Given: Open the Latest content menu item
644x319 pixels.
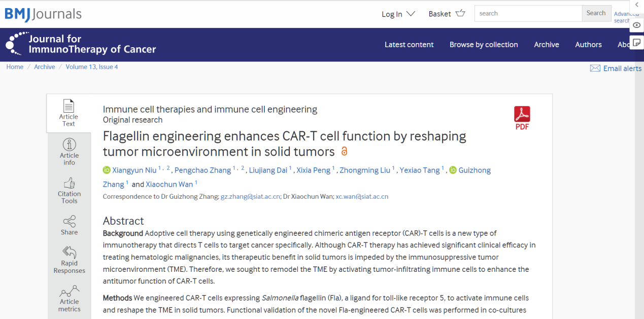Looking at the screenshot, I should 409,45.
